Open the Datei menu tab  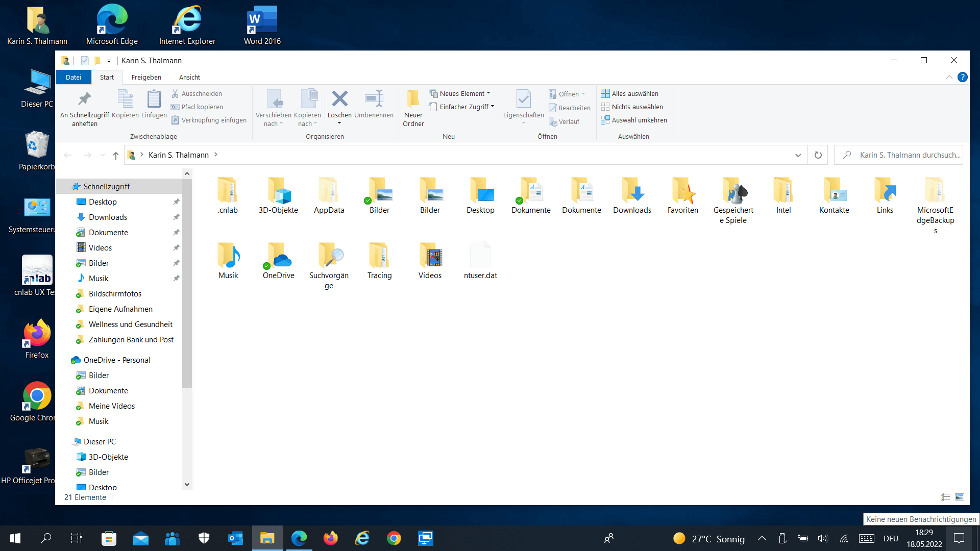coord(73,77)
